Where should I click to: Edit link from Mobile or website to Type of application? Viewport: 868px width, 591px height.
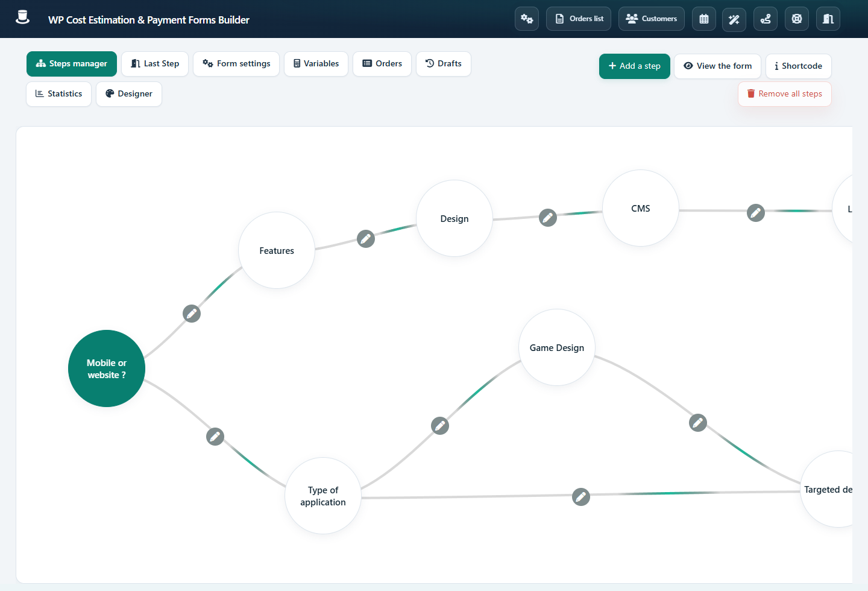[x=215, y=437]
